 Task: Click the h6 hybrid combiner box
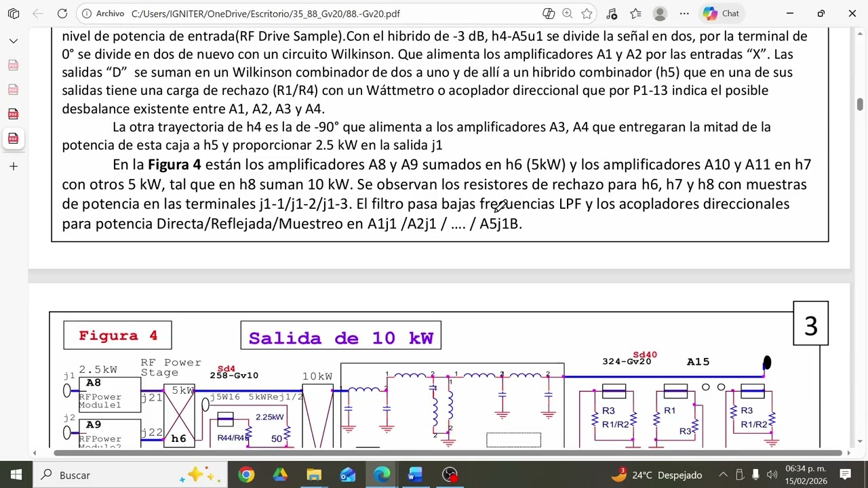pos(179,414)
